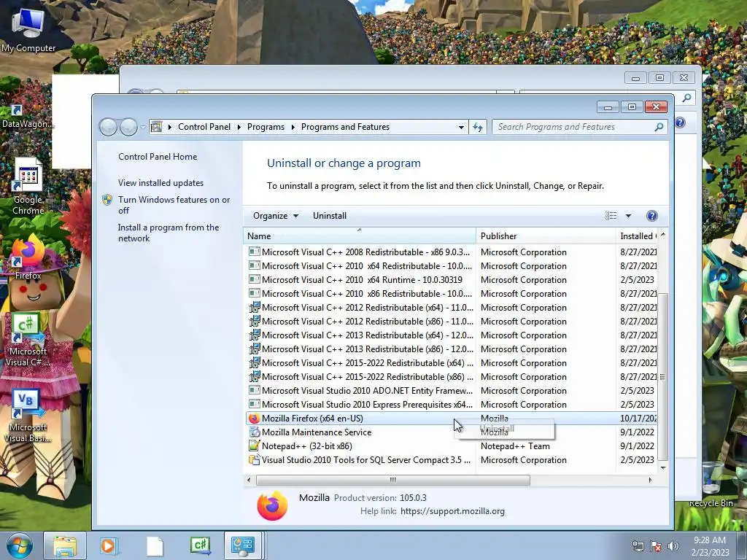Screen dimensions: 747x560
Task: Open Windows Explorer from the taskbar
Action: click(x=64, y=545)
